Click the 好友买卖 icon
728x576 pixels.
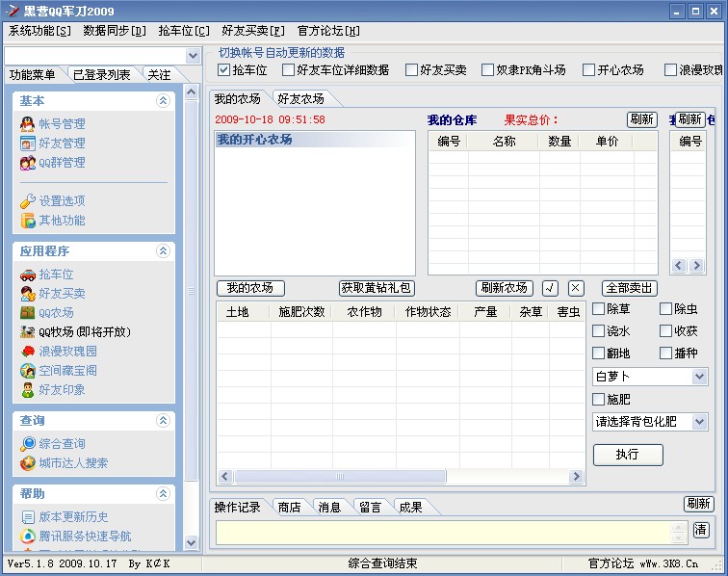coord(28,294)
